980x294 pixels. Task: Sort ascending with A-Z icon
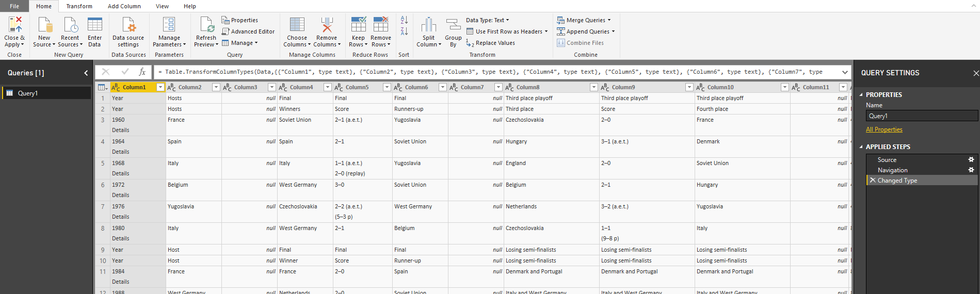tap(404, 20)
